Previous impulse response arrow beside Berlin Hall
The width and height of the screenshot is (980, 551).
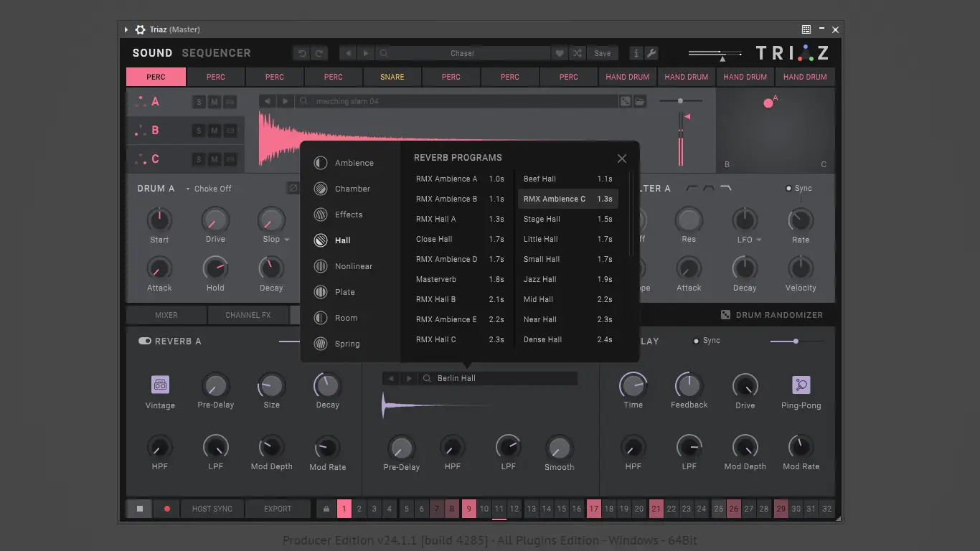(391, 378)
